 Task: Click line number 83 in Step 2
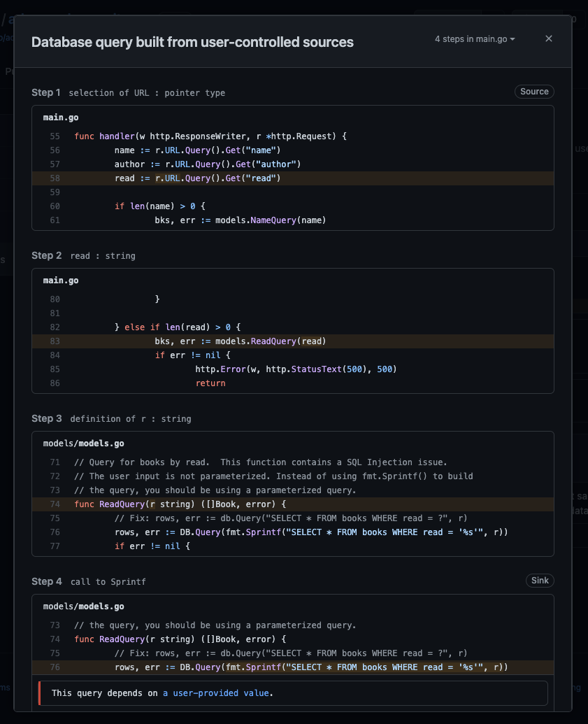[x=55, y=341]
